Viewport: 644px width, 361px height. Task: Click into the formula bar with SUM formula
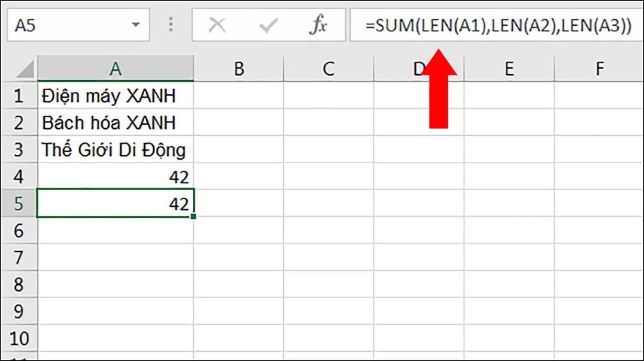coord(496,25)
